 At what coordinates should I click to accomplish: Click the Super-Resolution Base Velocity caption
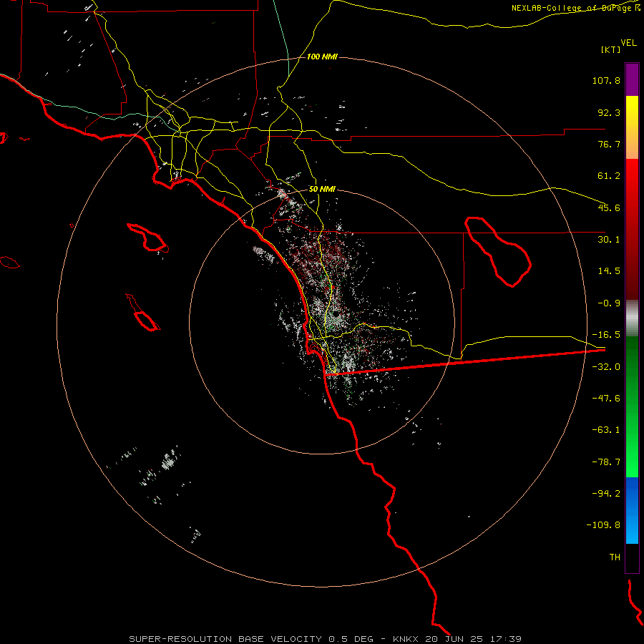[325, 639]
